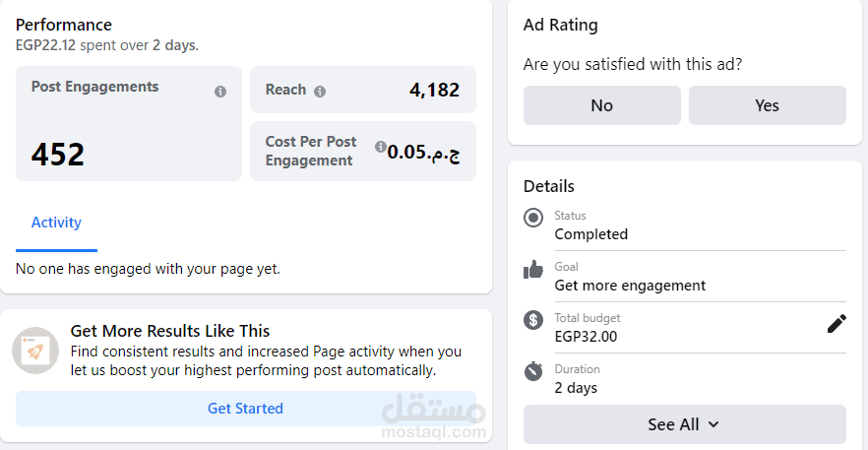Answer Yes to ad satisfaction
868x450 pixels.
tap(767, 105)
